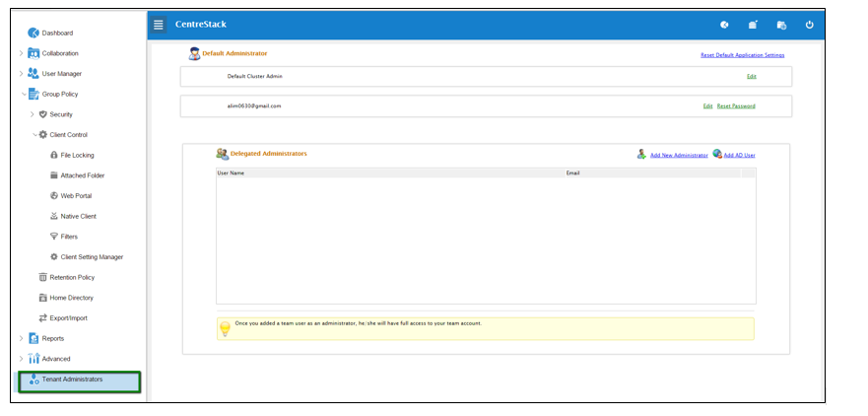Select the Default Cluster Admin text
Image resolution: width=868 pixels, height=416 pixels.
(254, 77)
